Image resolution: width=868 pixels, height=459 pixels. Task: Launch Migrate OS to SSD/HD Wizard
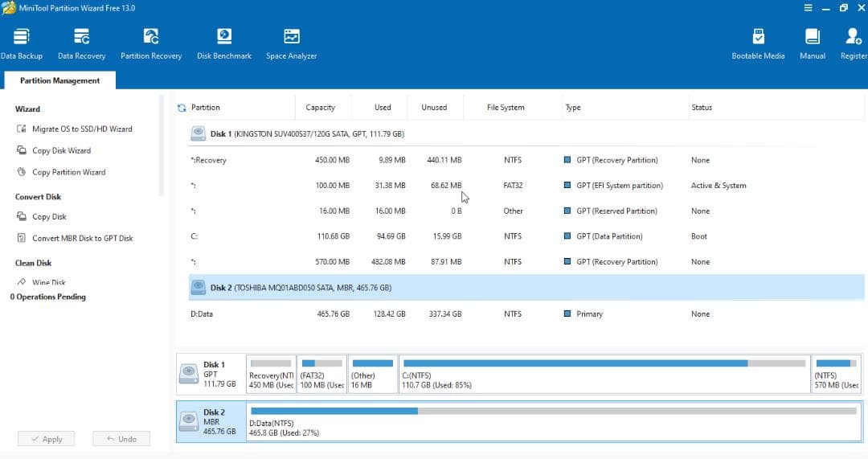coord(82,129)
